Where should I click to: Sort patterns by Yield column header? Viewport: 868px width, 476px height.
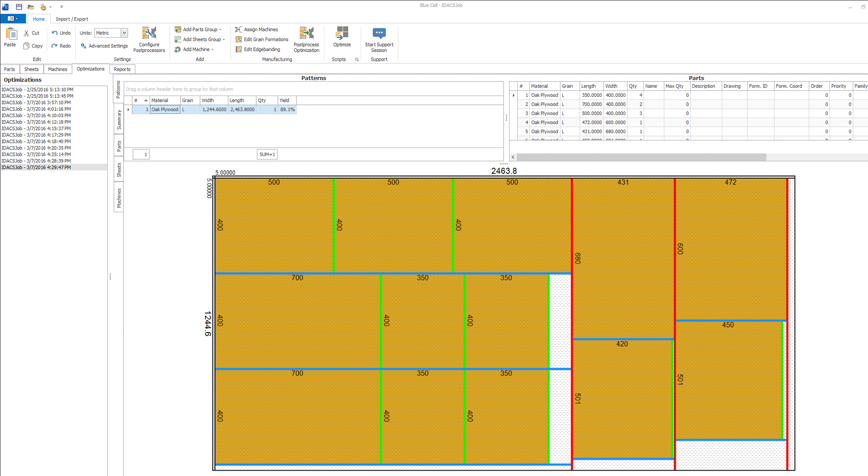[x=287, y=100]
